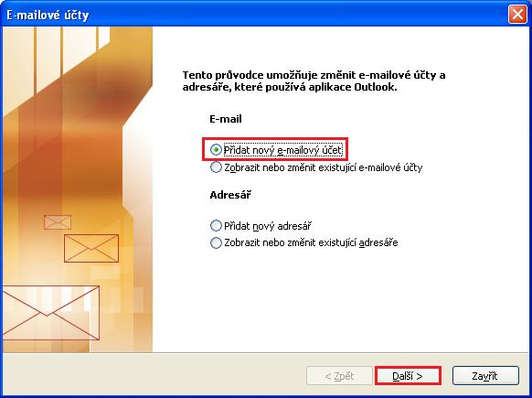Close the dialog using the red X
Image resolution: width=532 pixels, height=398 pixels.
point(517,15)
